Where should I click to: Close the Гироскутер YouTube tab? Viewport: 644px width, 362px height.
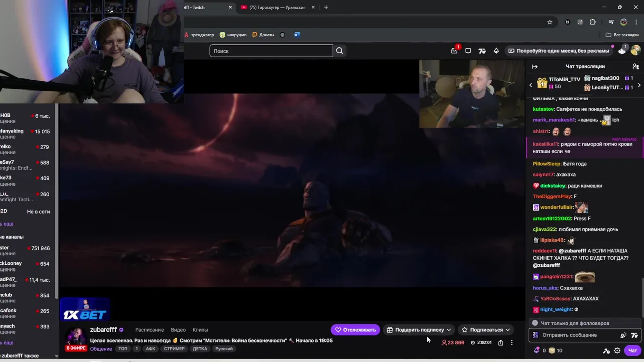[x=313, y=7]
